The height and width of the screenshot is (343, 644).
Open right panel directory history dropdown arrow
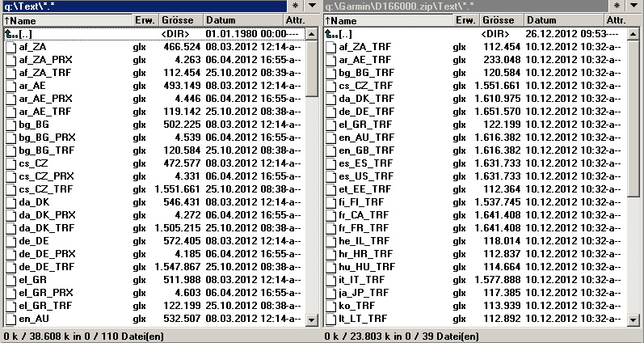tap(633, 6)
